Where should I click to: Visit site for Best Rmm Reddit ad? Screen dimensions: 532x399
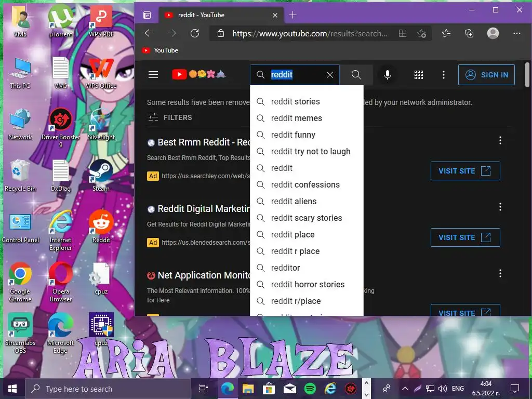click(465, 171)
